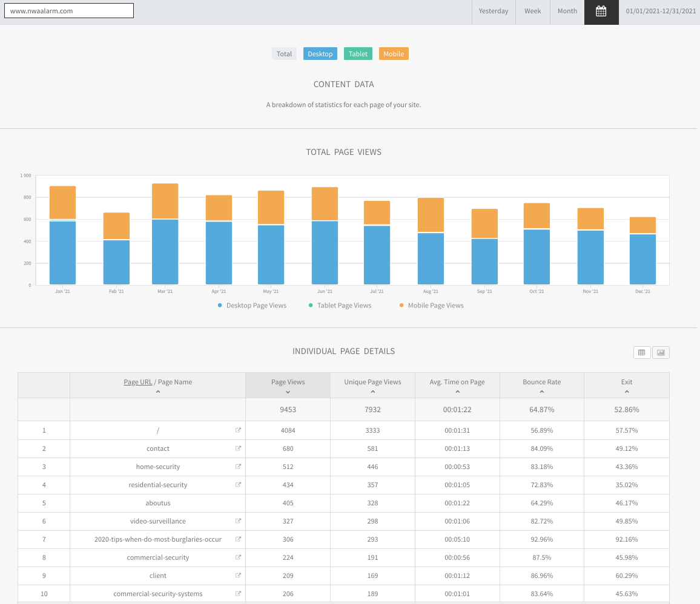Open the calendar date picker icon

tap(601, 11)
